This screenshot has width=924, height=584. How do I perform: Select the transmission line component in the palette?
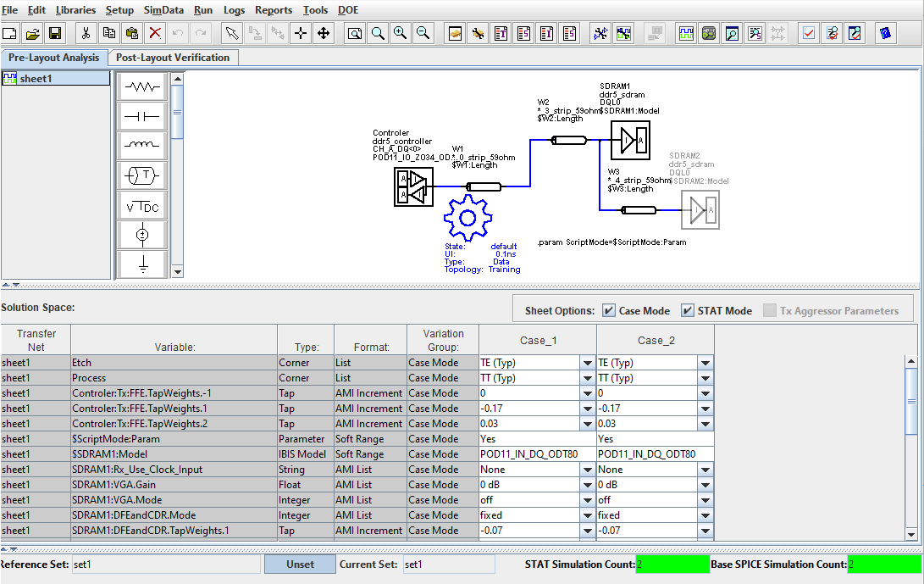pos(141,176)
